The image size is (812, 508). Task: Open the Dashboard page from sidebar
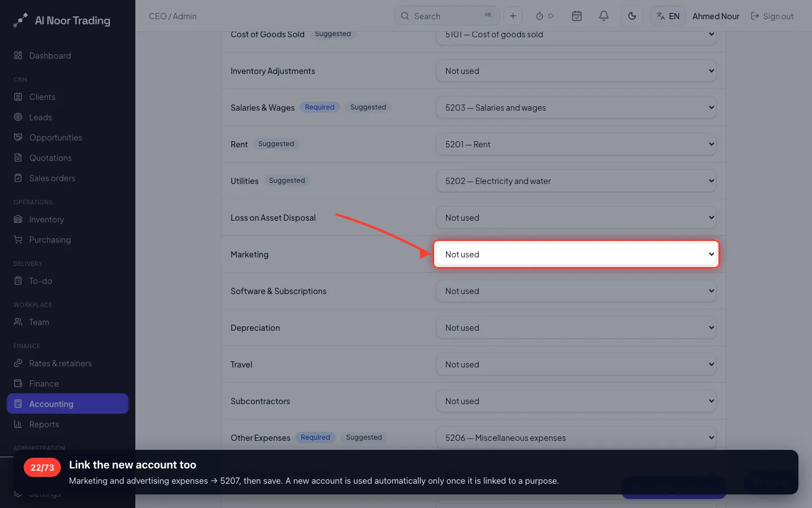[68, 55]
